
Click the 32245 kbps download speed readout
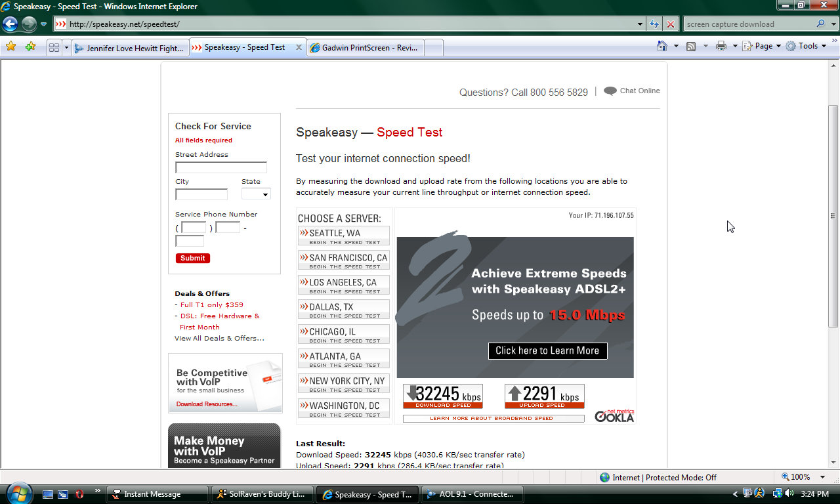tap(443, 396)
